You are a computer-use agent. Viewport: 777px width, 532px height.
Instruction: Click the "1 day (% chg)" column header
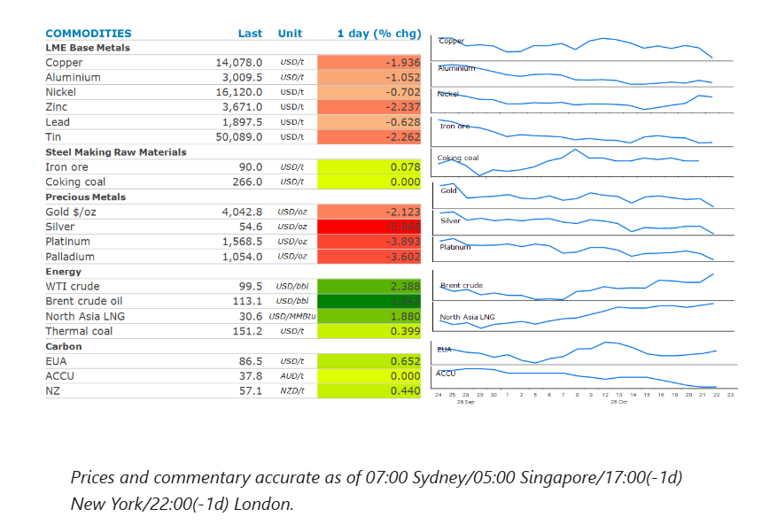tap(379, 33)
